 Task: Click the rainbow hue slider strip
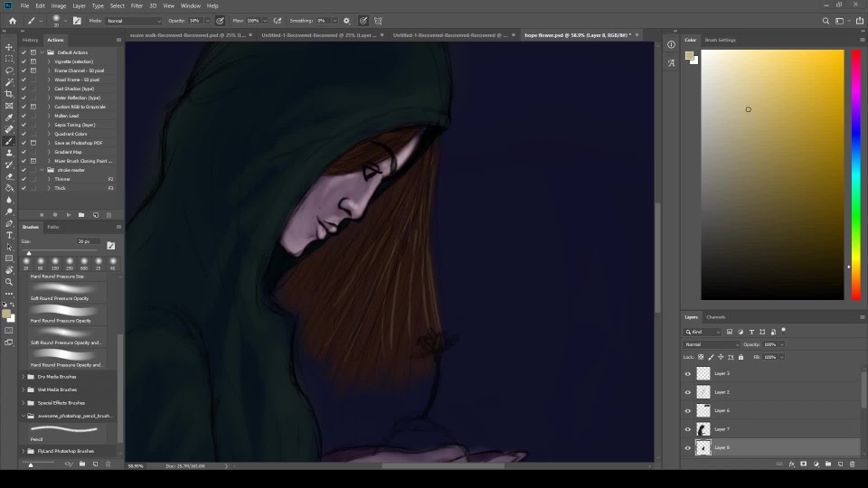(x=856, y=174)
